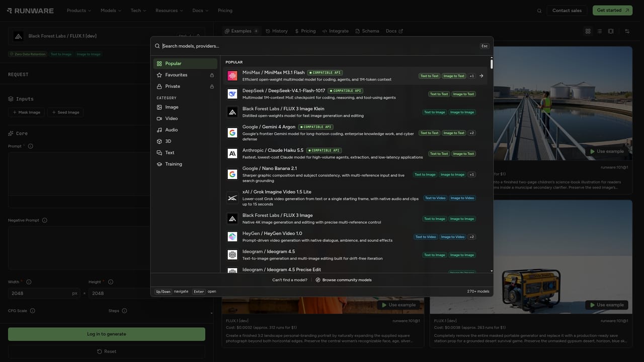644x362 pixels.
Task: Click the lock icon on Private
Action: pos(212,86)
